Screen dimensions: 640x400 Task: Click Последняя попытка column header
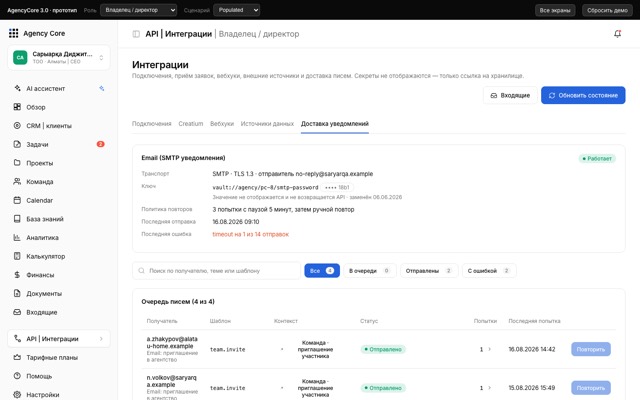point(534,321)
